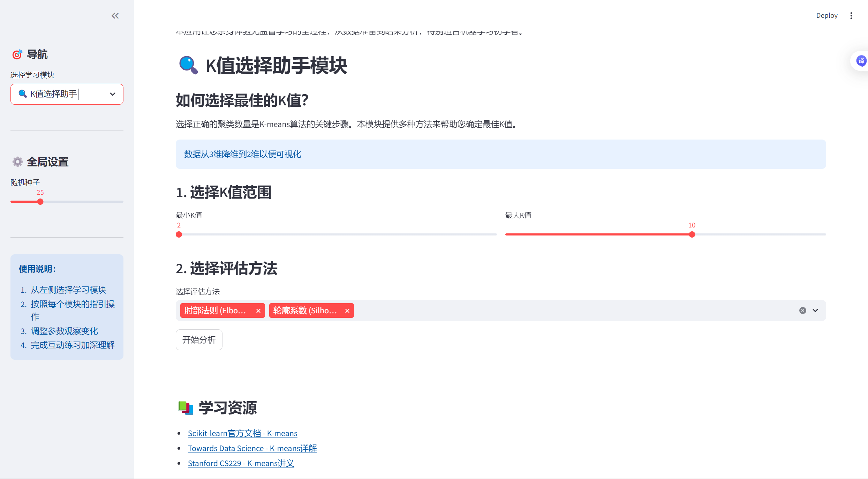Image resolution: width=868 pixels, height=479 pixels.
Task: Open Stanford CS229 K-means讲义 link
Action: coord(241,463)
